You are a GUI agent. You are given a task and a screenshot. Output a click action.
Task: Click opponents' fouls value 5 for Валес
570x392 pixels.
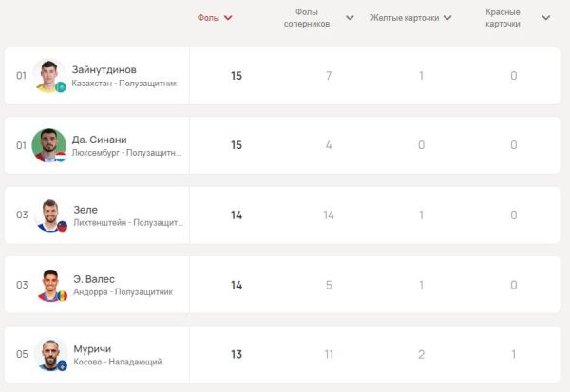point(329,285)
